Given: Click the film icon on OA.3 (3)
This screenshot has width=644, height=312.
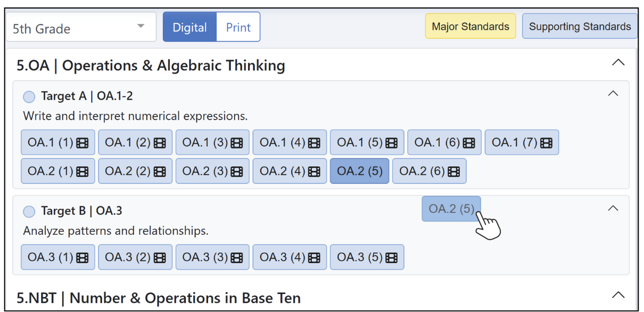Looking at the screenshot, I should pos(237,258).
